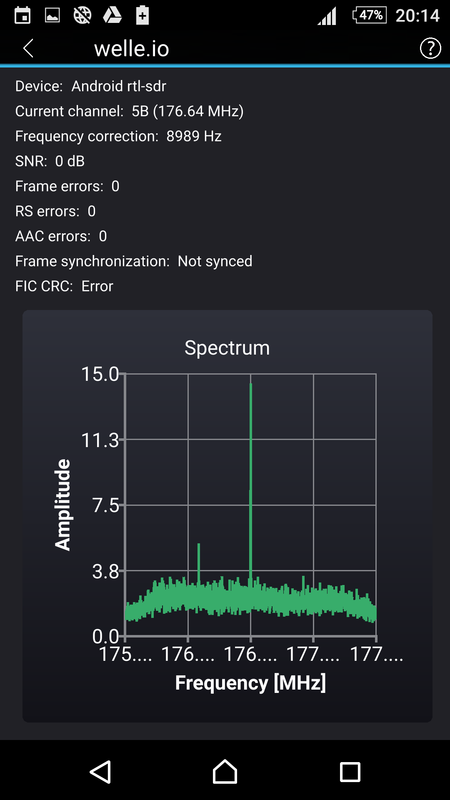Viewport: 450px width, 800px height.
Task: Tap the recent apps square button
Action: 350,772
